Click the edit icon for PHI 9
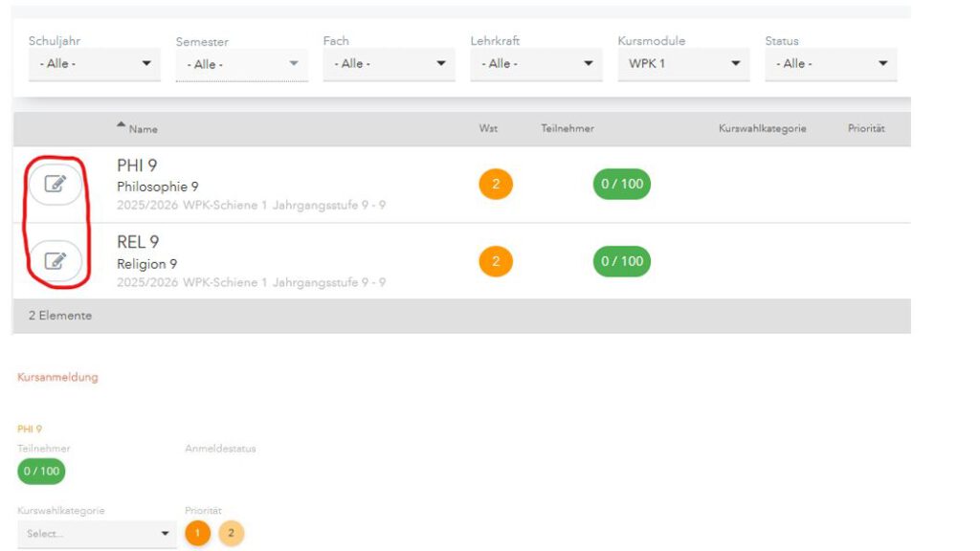This screenshot has width=980, height=551. [56, 184]
